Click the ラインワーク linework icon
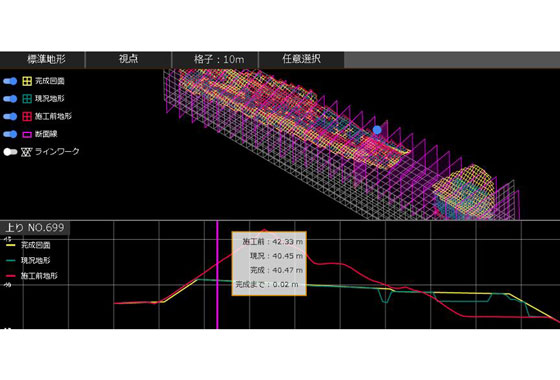The width and height of the screenshot is (560, 380). click(x=26, y=152)
